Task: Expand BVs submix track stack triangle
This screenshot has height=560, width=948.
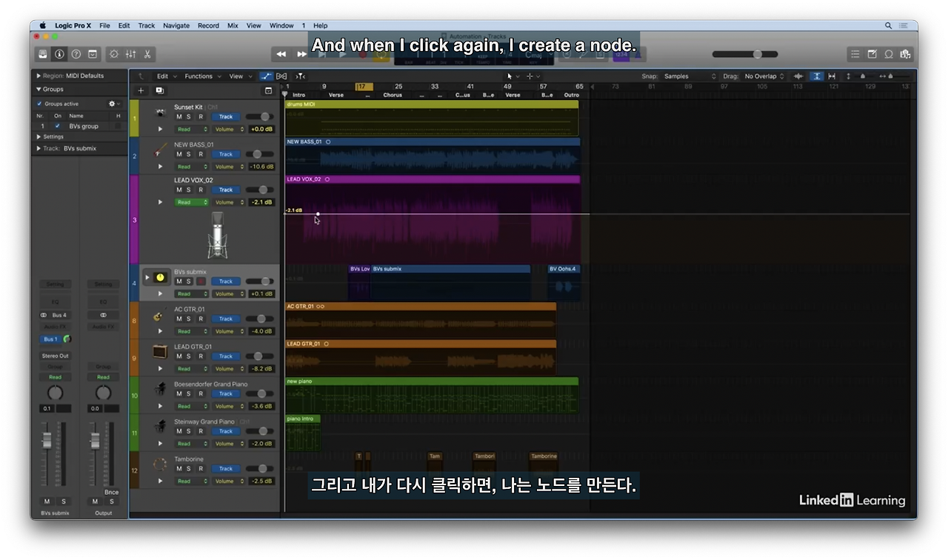Action: coord(147,277)
